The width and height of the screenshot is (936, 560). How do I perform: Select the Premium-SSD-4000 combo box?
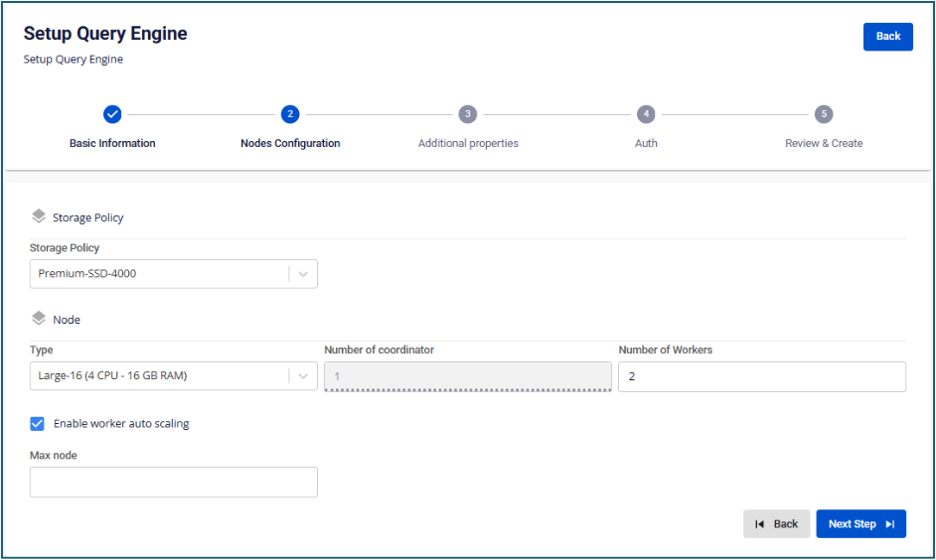tap(159, 274)
